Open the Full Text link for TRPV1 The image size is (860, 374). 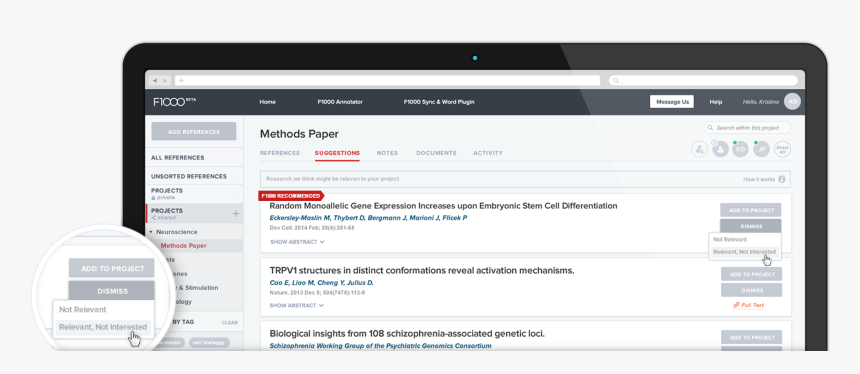tap(749, 305)
